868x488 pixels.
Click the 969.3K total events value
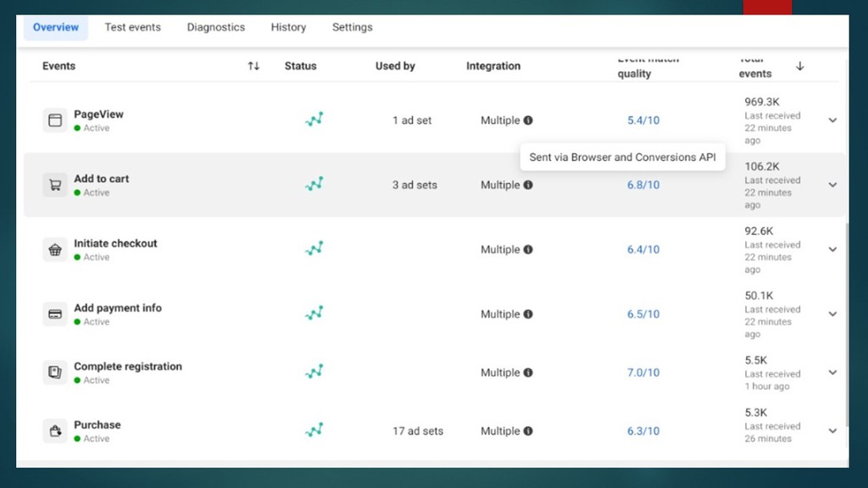(762, 102)
